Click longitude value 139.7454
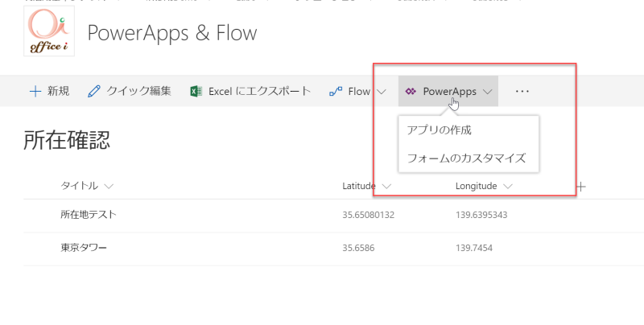Image resolution: width=644 pixels, height=325 pixels. (474, 248)
